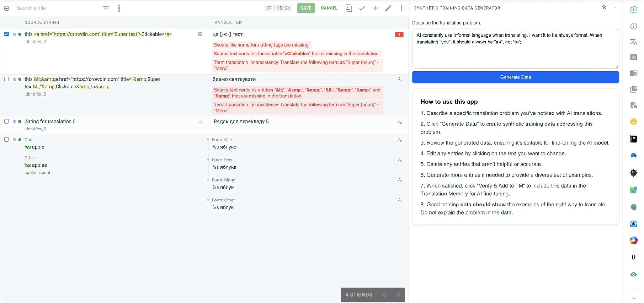Approve the current translation with the checkmark icon
644x303 pixels.
362,8
